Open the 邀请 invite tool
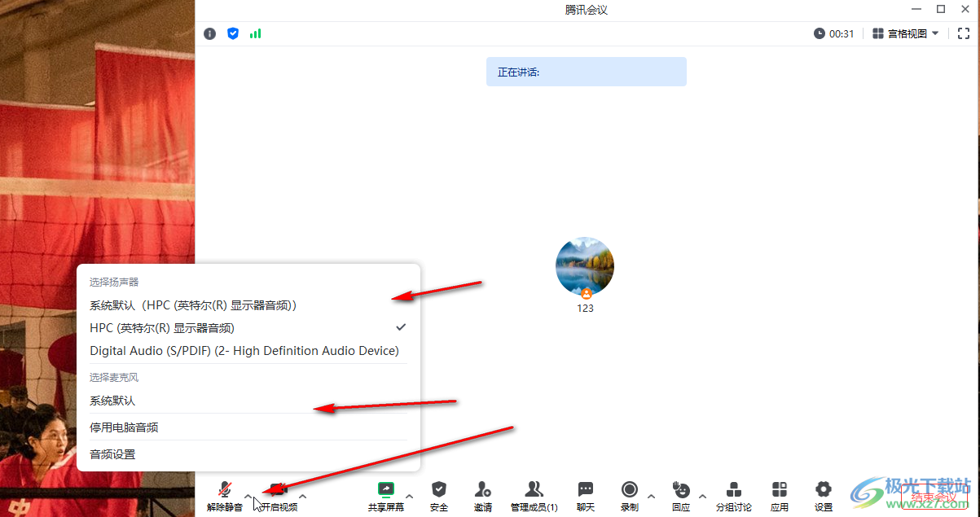 pyautogui.click(x=483, y=496)
